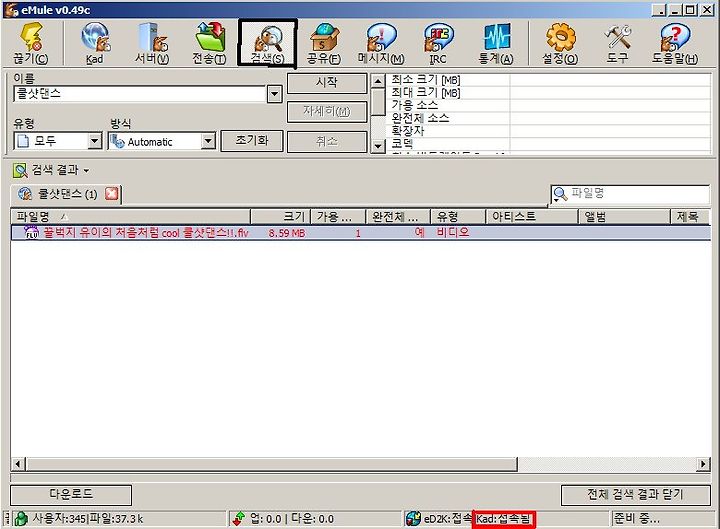The width and height of the screenshot is (720, 529).
Task: Click the 완전체 소스 filter row
Action: pos(548,118)
